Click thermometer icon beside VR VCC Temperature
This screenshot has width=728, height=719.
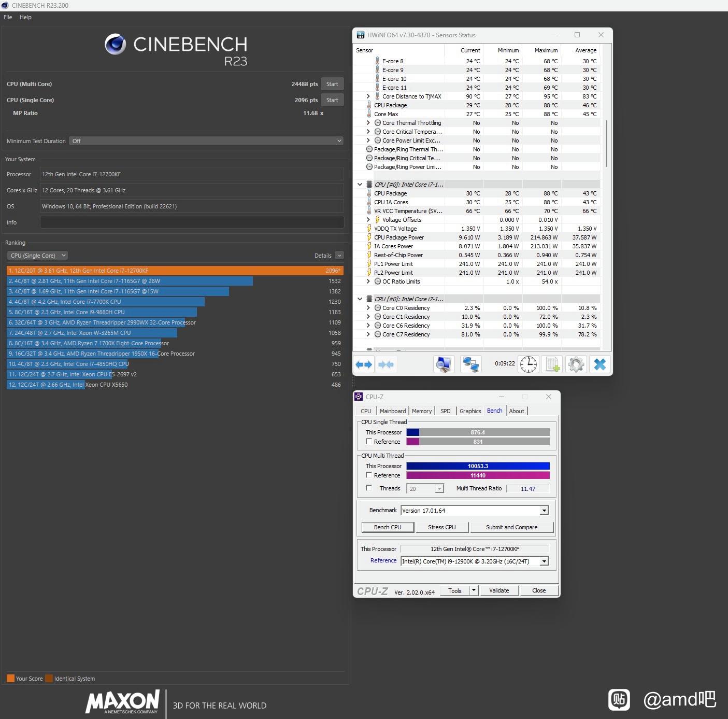[x=369, y=211]
